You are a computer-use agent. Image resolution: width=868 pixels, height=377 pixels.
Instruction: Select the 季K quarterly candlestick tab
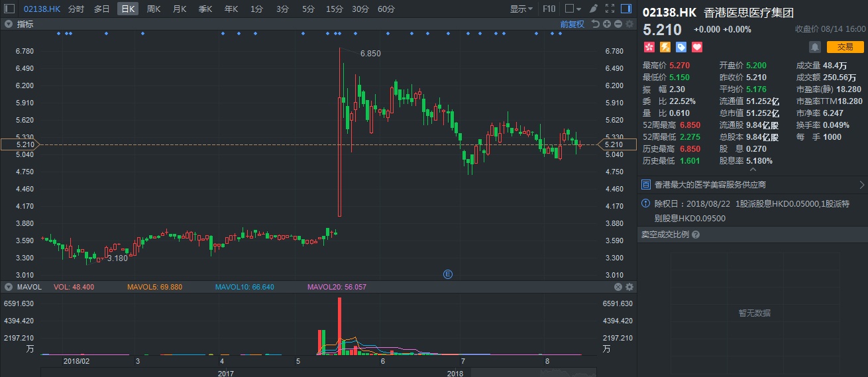(205, 9)
